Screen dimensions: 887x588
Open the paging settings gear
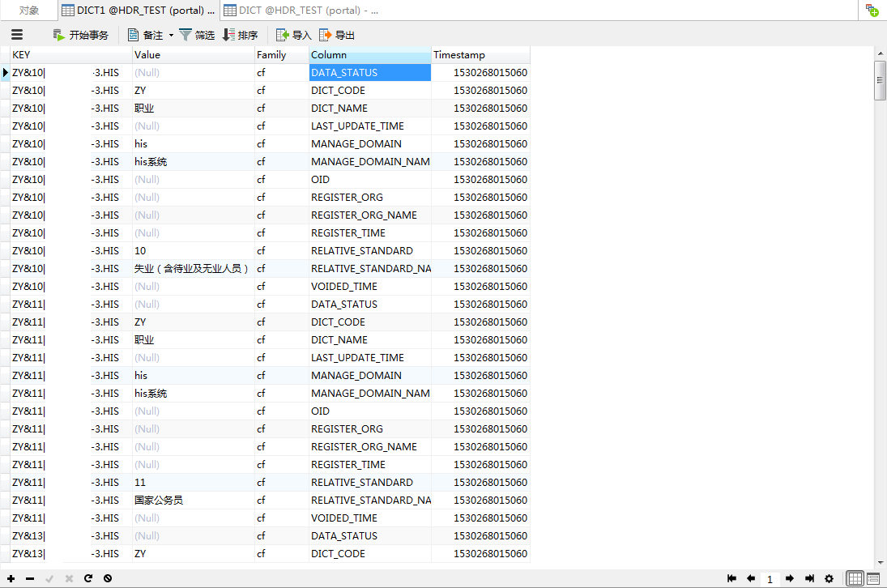point(829,578)
